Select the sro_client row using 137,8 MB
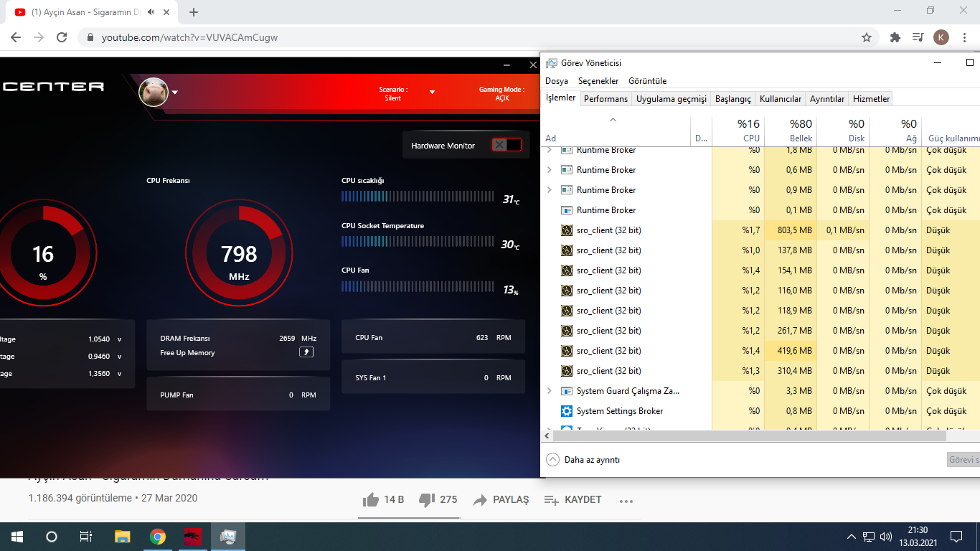980x551 pixels. click(760, 250)
